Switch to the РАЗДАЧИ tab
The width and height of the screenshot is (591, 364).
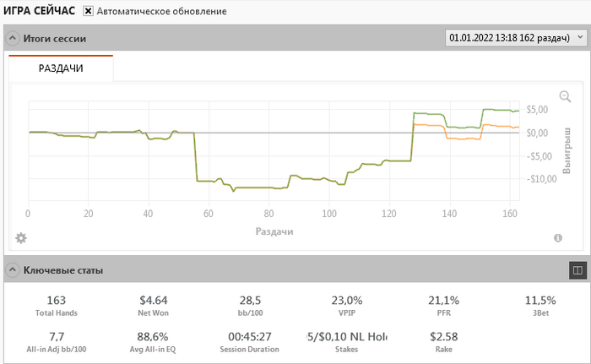point(61,68)
